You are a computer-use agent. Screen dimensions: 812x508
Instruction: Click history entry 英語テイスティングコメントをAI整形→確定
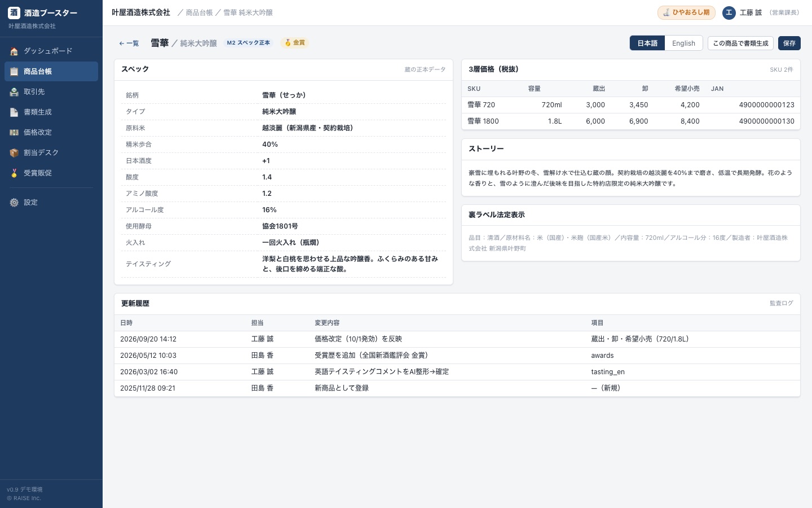[382, 372]
